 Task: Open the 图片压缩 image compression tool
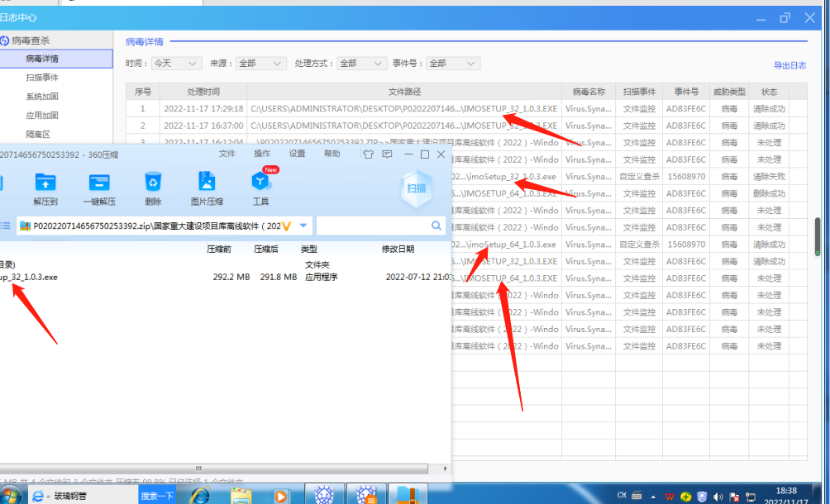point(207,182)
